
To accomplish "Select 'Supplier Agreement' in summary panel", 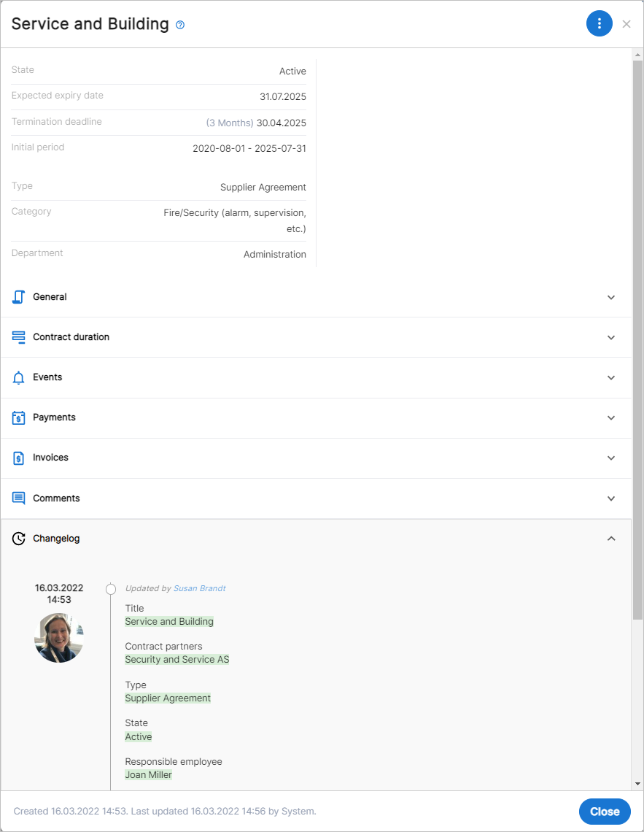I will tap(263, 188).
